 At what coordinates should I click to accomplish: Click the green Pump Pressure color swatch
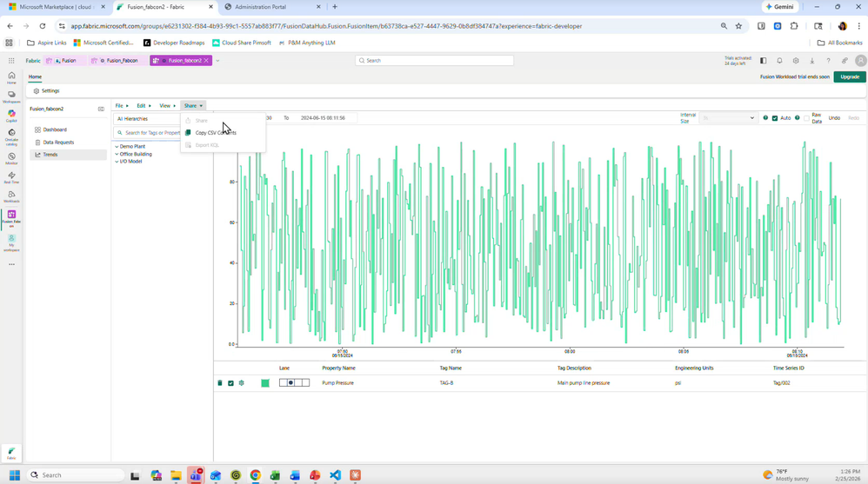[x=265, y=383]
